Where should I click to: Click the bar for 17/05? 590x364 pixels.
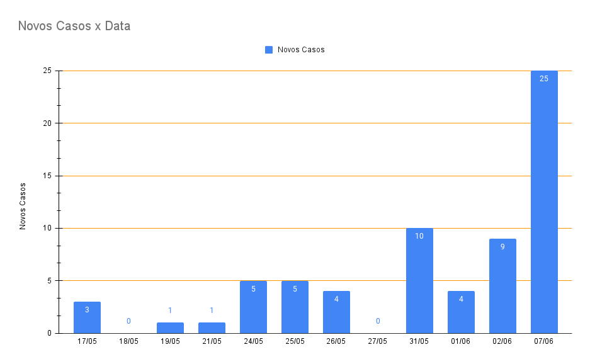pyautogui.click(x=87, y=318)
